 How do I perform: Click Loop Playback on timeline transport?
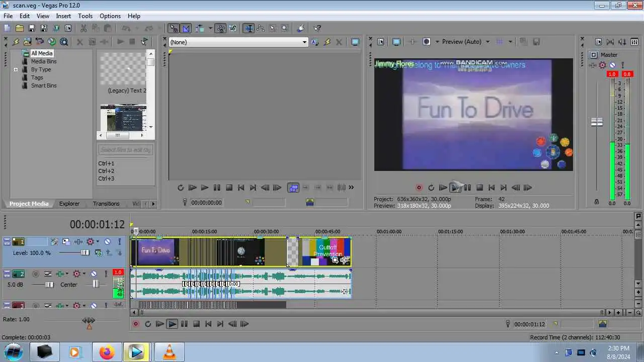(147, 324)
